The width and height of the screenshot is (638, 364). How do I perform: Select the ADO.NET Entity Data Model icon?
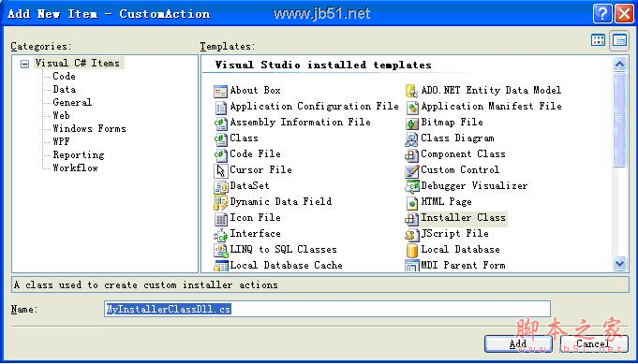click(x=412, y=91)
